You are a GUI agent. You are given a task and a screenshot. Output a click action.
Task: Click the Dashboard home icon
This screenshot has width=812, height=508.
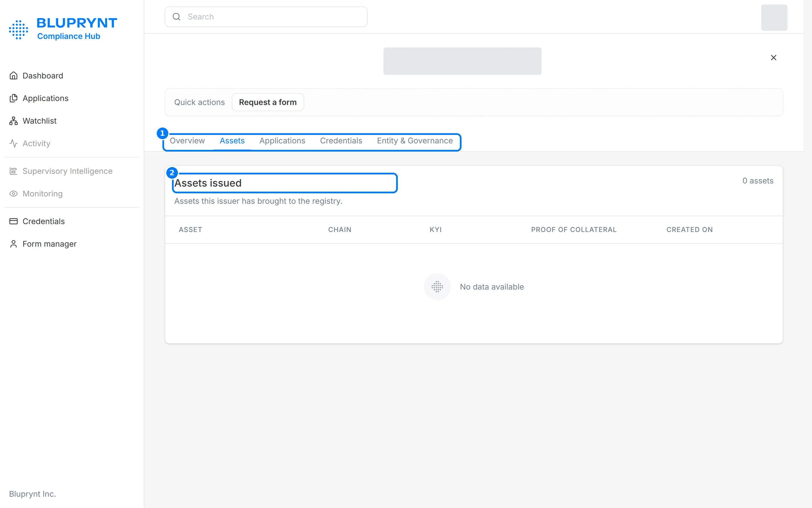pos(14,76)
